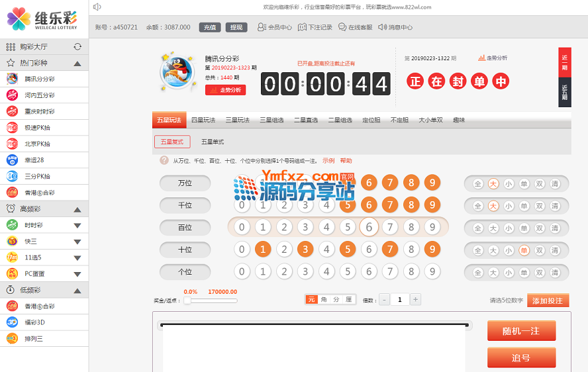This screenshot has height=372, width=588.
Task: Click the 添加投注 button
Action: 548,301
